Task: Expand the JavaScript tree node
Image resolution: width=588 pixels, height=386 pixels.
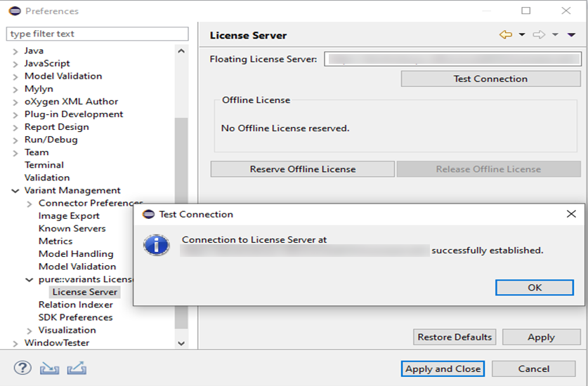Action: (x=15, y=64)
